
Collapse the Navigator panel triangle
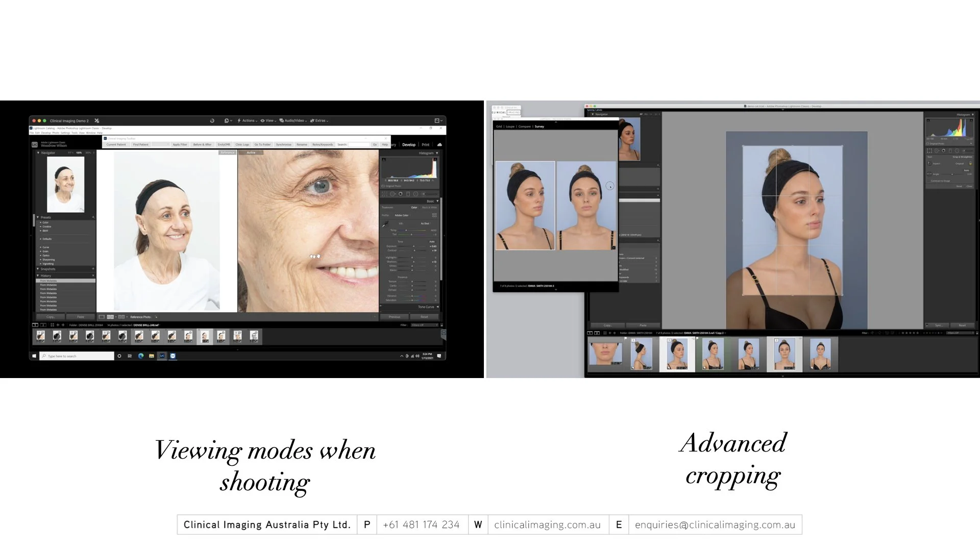(38, 153)
